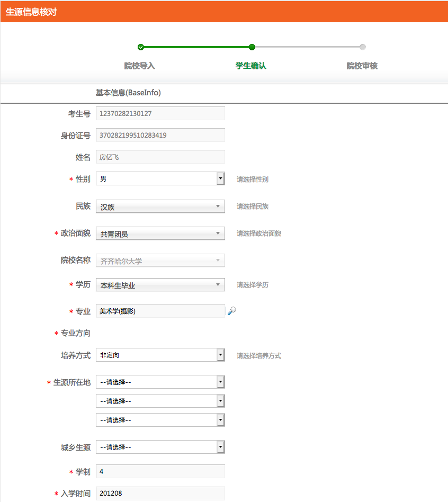Expand the 学历 dropdown showing 本科生毕业

click(160, 285)
